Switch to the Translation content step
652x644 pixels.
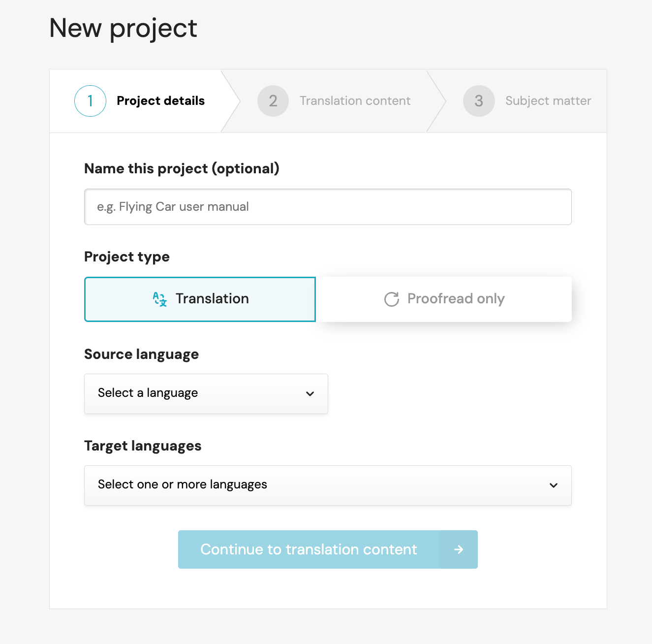pos(355,100)
